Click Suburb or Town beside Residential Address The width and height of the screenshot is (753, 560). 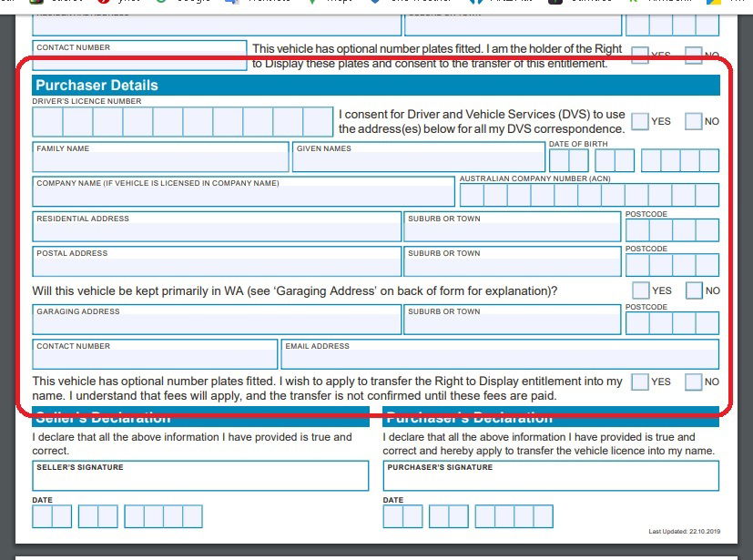click(513, 227)
